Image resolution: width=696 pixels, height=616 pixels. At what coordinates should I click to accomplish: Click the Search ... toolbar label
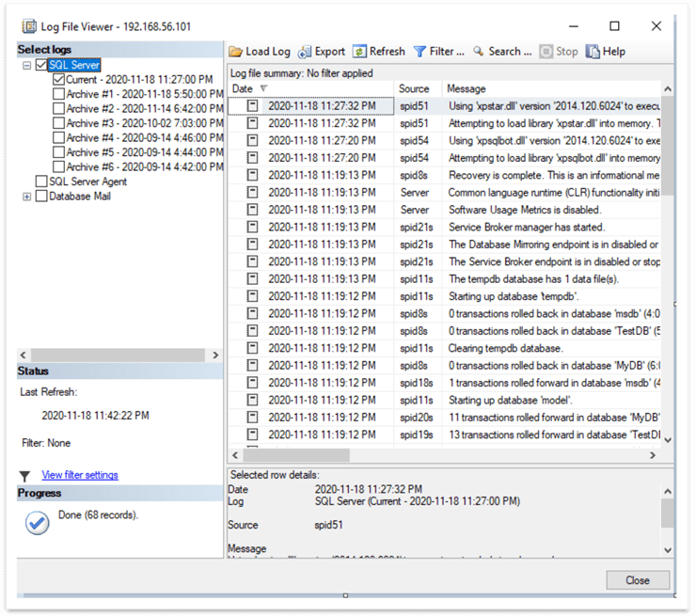click(x=510, y=52)
